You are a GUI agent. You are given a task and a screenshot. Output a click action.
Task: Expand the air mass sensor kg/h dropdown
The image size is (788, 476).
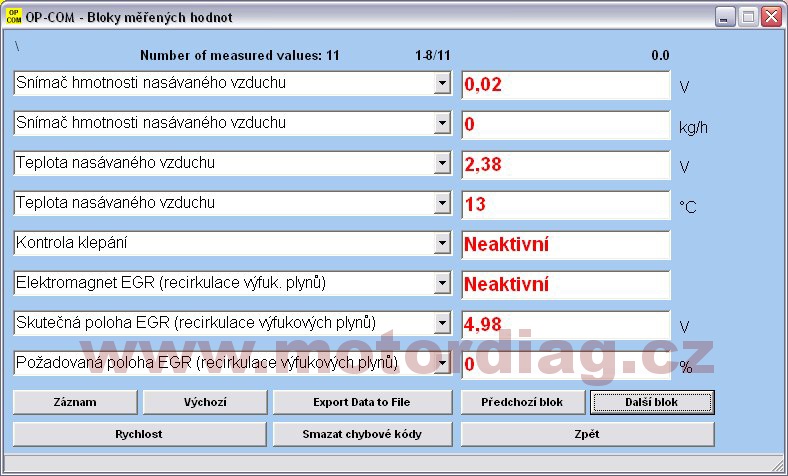[443, 124]
